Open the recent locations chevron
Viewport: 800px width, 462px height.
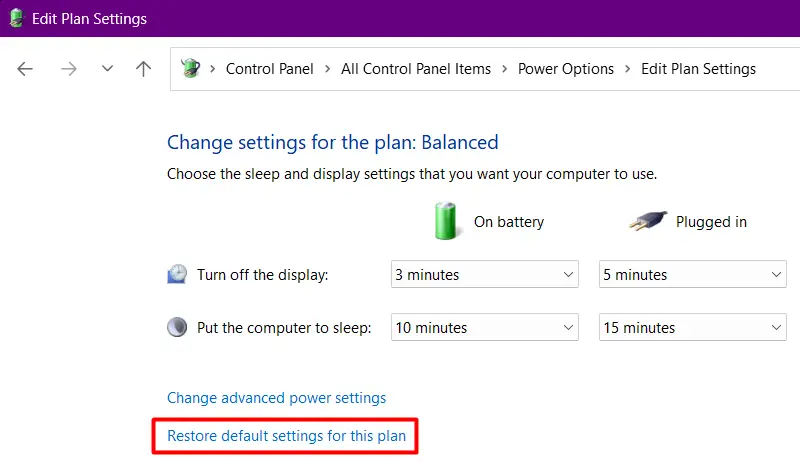pyautogui.click(x=107, y=69)
